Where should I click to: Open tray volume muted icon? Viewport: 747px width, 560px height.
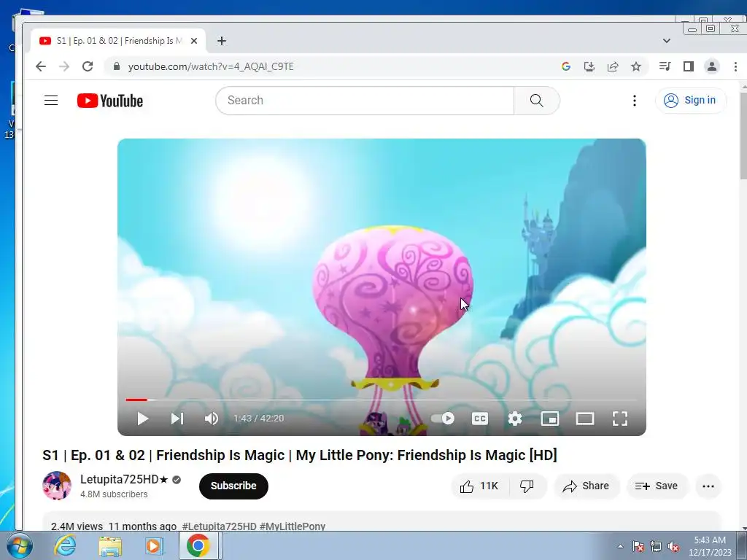[x=673, y=547]
